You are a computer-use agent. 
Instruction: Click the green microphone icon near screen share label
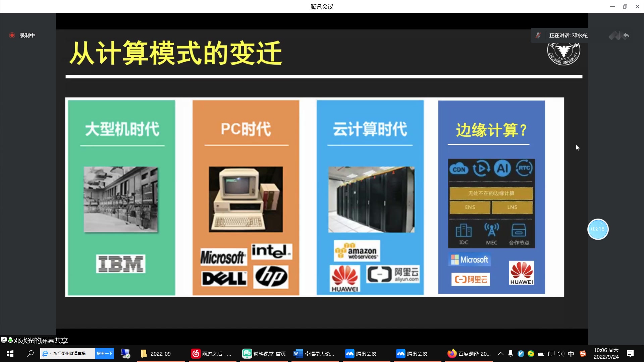click(10, 340)
